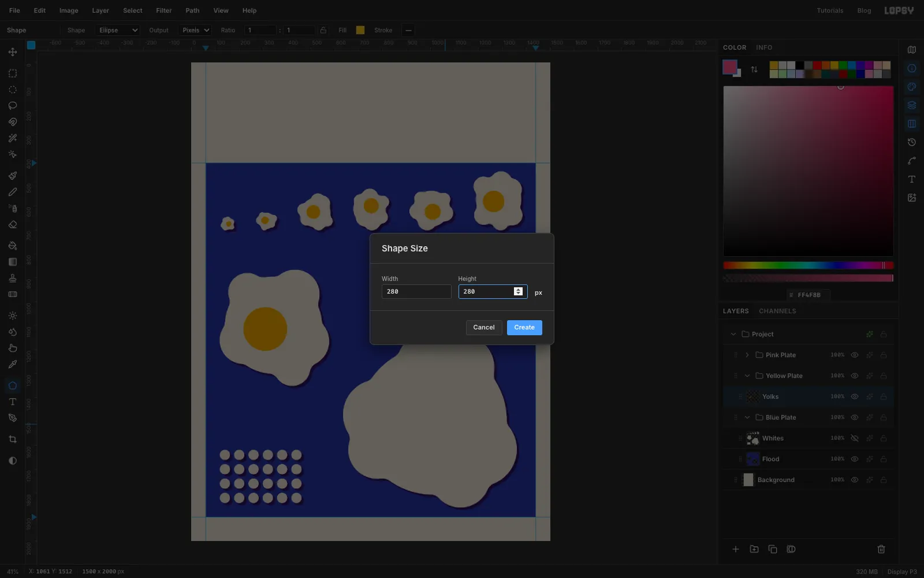Hide the Background layer

coord(855,480)
